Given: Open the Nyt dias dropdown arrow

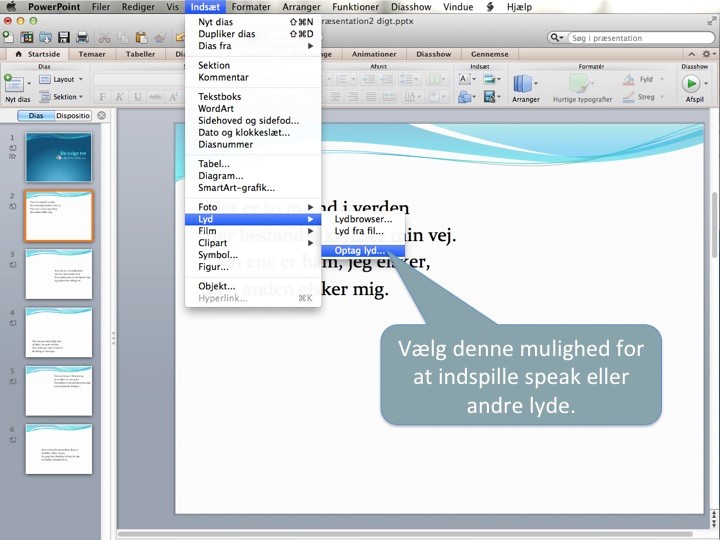Looking at the screenshot, I should coord(29,84).
